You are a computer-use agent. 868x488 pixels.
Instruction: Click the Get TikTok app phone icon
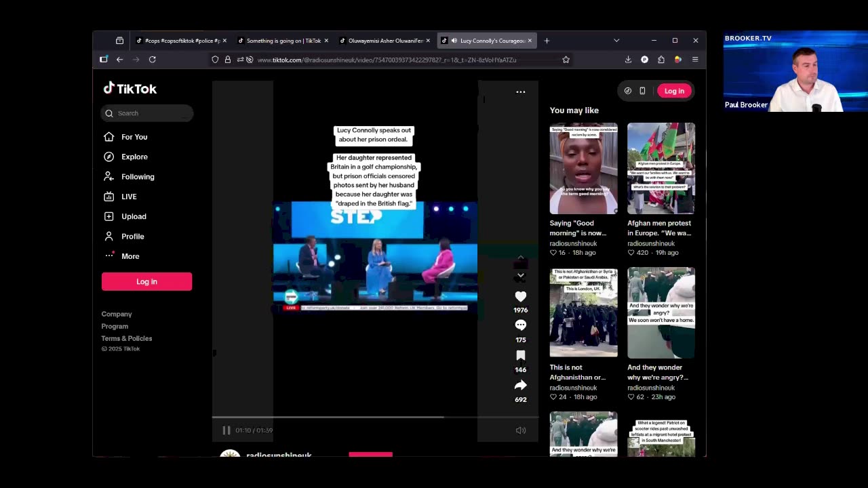pos(642,91)
